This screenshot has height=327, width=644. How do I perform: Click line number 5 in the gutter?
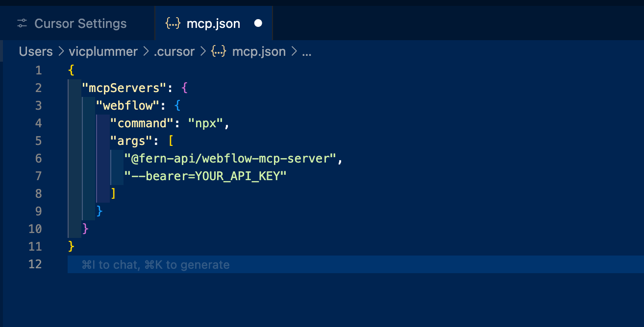(x=38, y=140)
